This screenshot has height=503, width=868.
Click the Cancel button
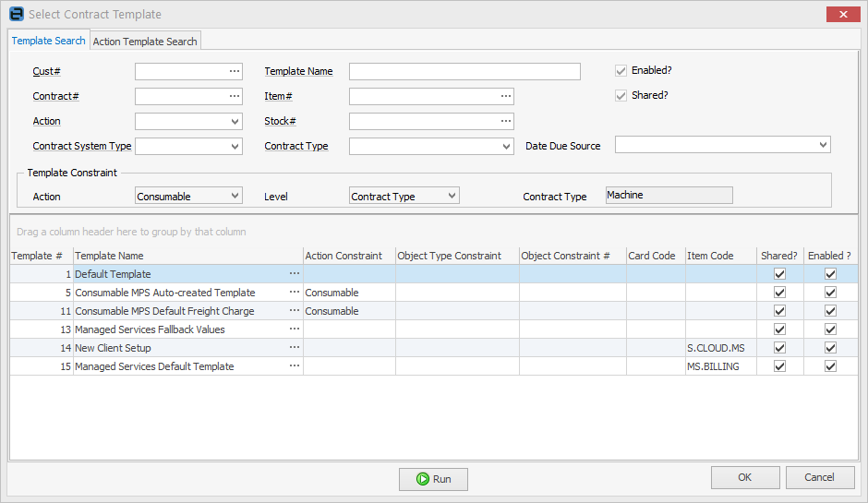820,477
